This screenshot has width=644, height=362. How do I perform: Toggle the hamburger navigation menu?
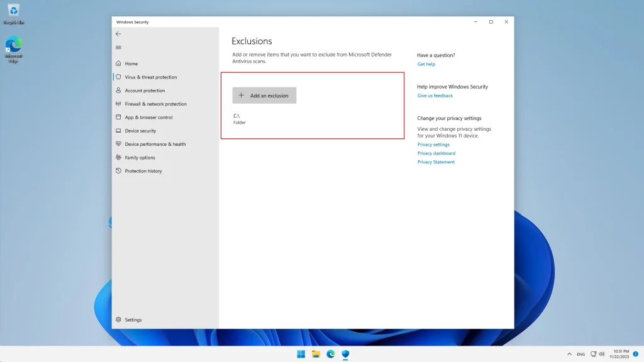click(x=118, y=48)
